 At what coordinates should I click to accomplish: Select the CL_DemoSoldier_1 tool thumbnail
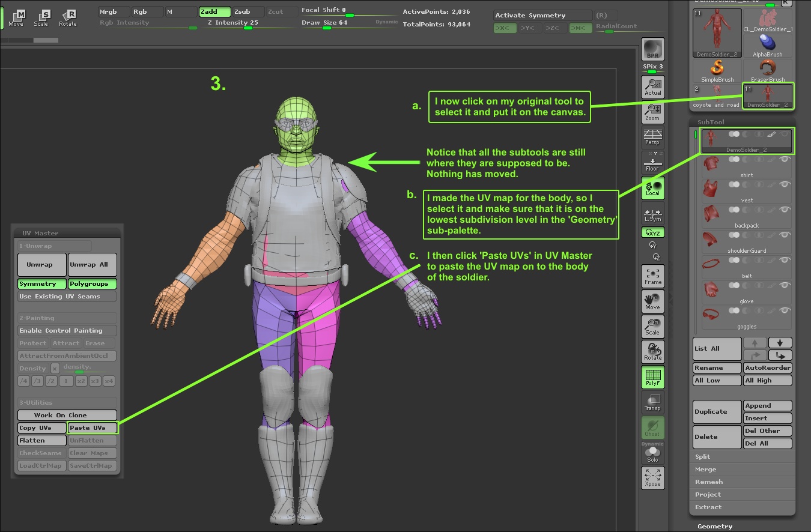tap(768, 20)
